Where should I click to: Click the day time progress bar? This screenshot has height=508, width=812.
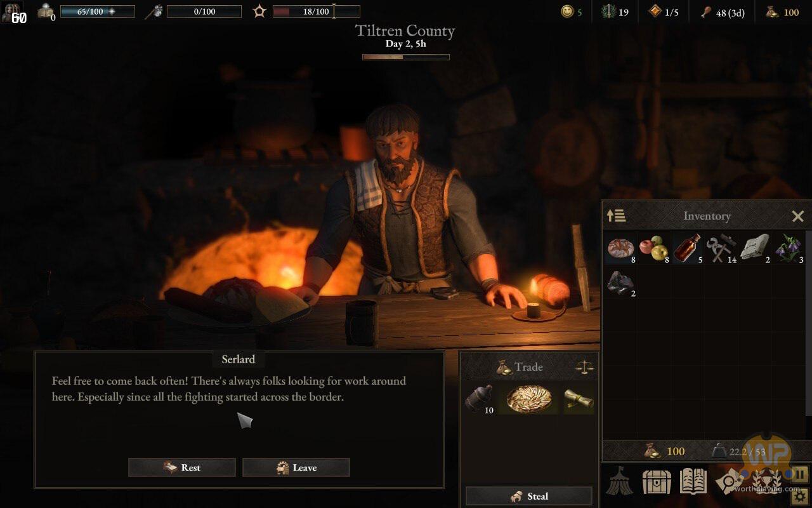(x=406, y=57)
